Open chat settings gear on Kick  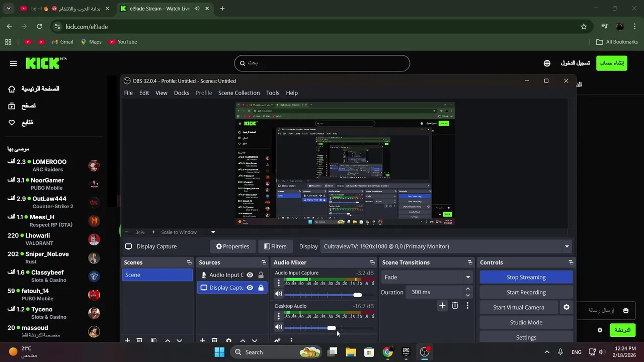pos(600,330)
